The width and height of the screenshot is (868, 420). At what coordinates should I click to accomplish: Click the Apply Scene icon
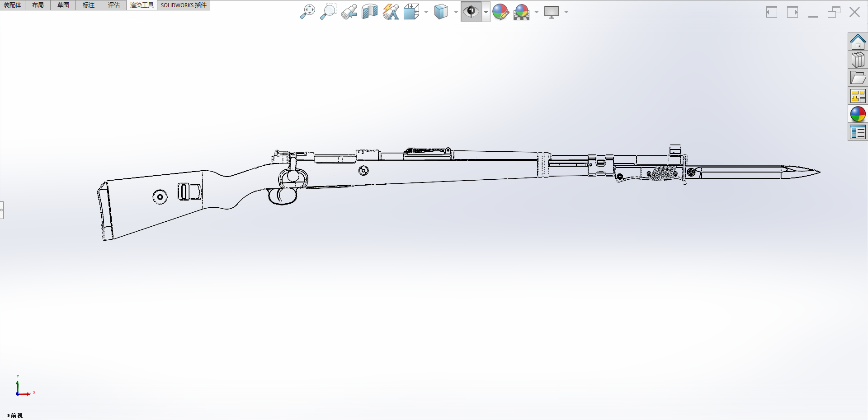pos(522,12)
